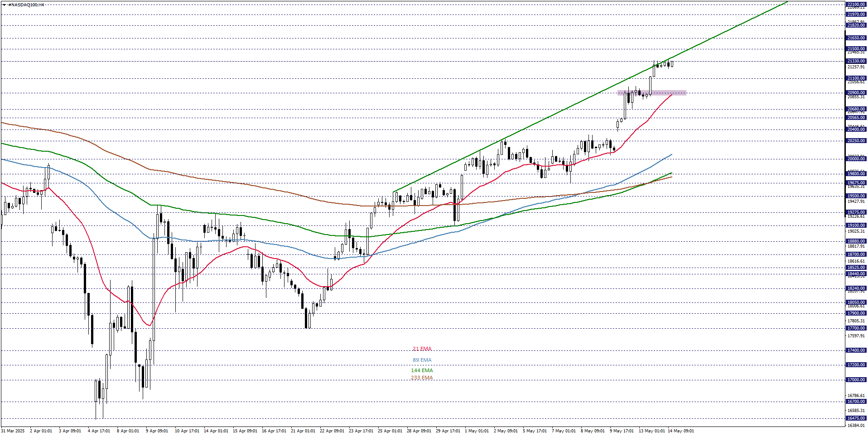The height and width of the screenshot is (436, 868).
Task: Select the purple rectangle zone near 20900
Action: tap(651, 93)
